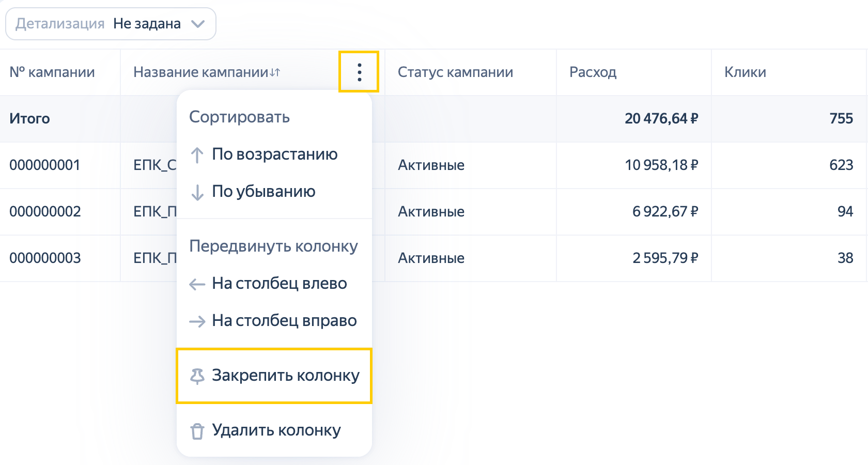Click Активные status of campaign 000000002
Image resolution: width=868 pixels, height=465 pixels.
click(431, 212)
